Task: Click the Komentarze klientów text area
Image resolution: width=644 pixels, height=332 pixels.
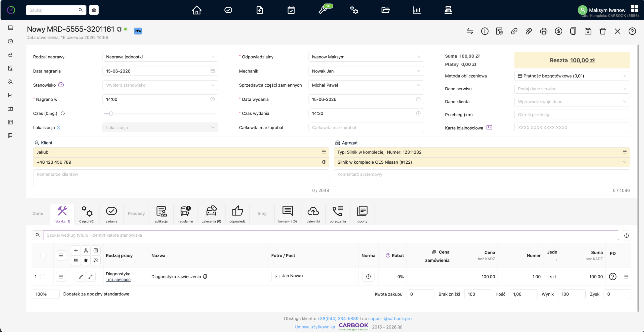Action: tap(181, 178)
